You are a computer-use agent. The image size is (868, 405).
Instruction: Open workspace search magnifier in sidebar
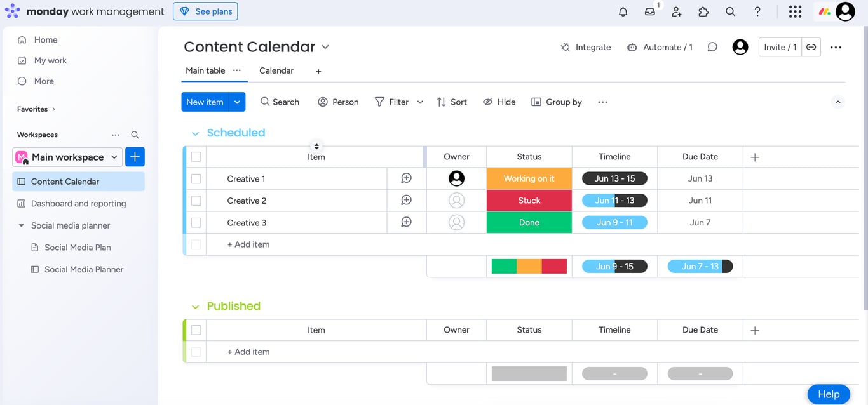[135, 135]
